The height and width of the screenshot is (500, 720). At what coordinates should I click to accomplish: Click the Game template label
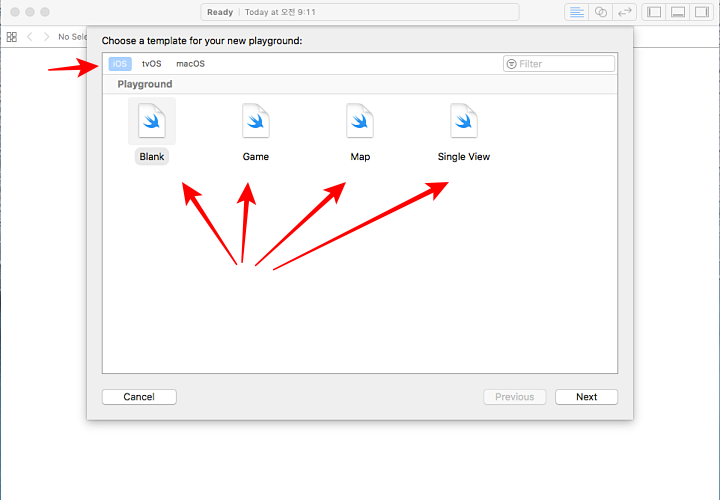point(256,157)
